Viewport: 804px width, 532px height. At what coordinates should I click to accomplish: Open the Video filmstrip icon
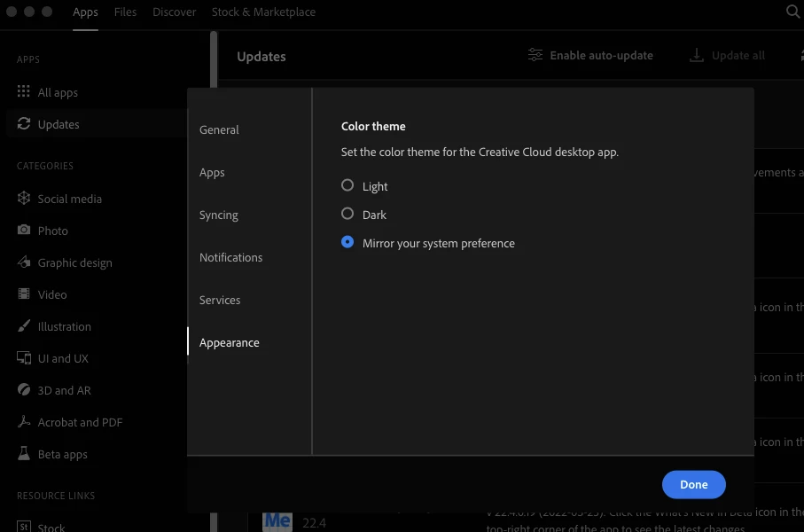(x=24, y=293)
